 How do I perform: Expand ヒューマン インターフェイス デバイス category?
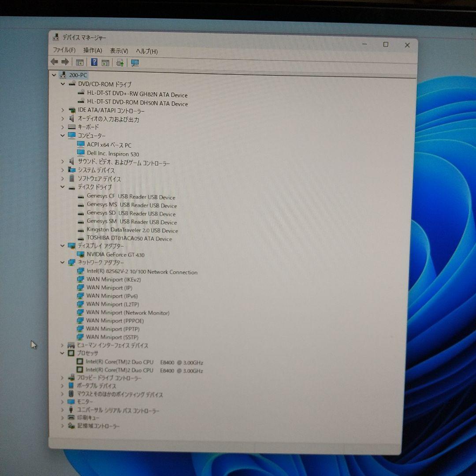coord(62,345)
